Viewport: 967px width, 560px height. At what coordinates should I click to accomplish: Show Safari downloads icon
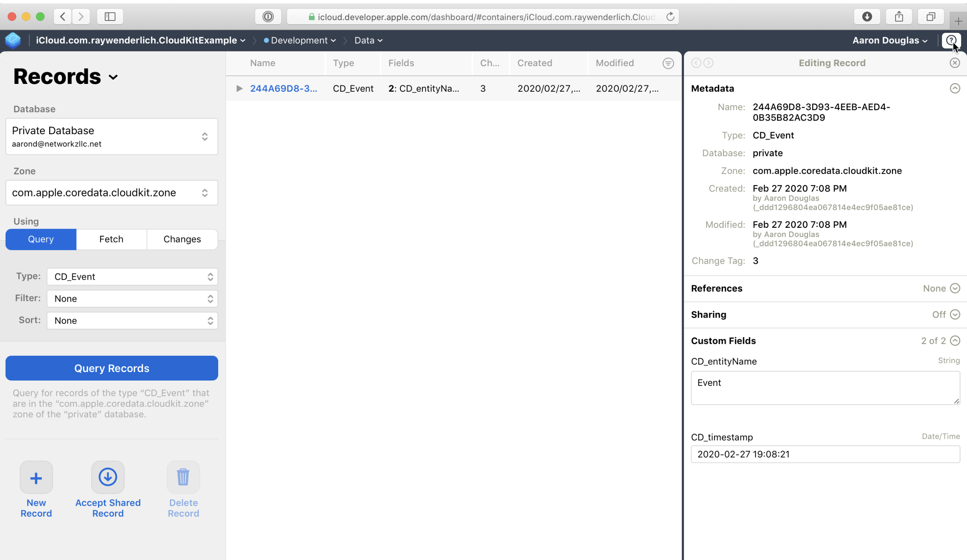point(867,17)
